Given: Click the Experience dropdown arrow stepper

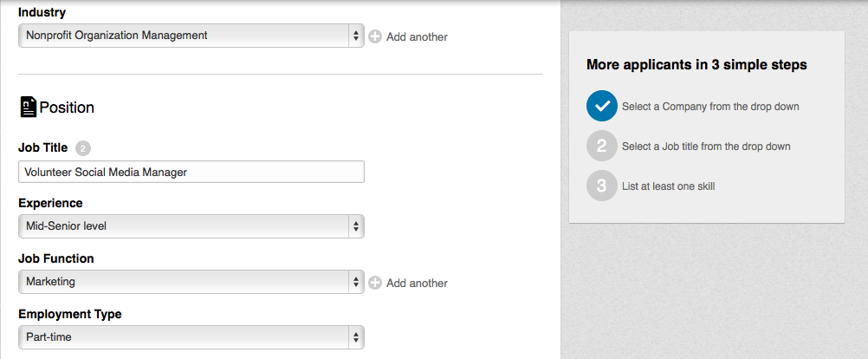Looking at the screenshot, I should point(356,226).
